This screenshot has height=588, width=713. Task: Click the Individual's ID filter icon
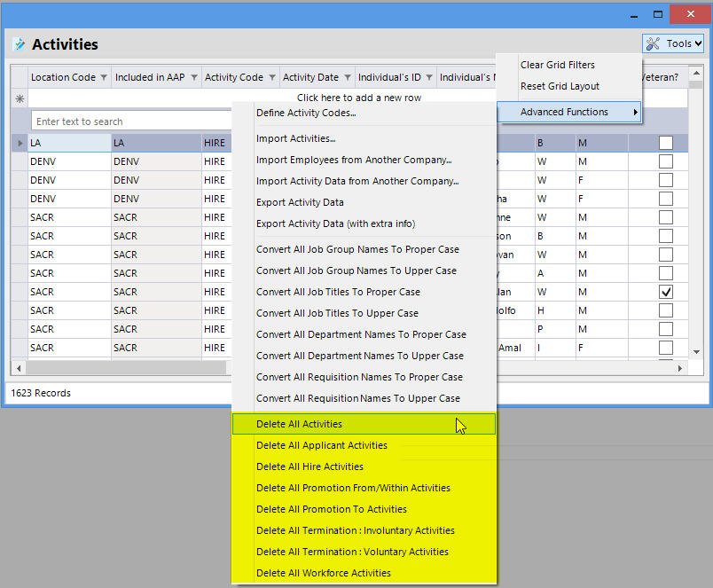click(x=430, y=78)
